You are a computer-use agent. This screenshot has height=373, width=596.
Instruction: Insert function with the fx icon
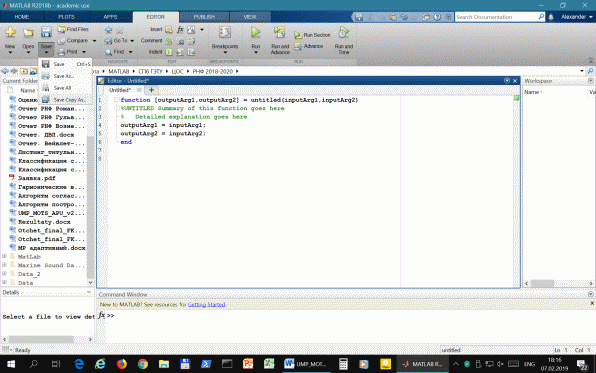(x=180, y=29)
